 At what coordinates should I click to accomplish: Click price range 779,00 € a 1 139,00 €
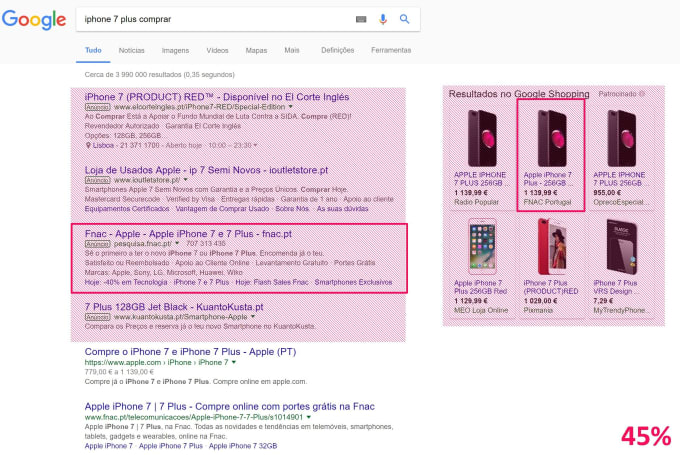pyautogui.click(x=119, y=372)
